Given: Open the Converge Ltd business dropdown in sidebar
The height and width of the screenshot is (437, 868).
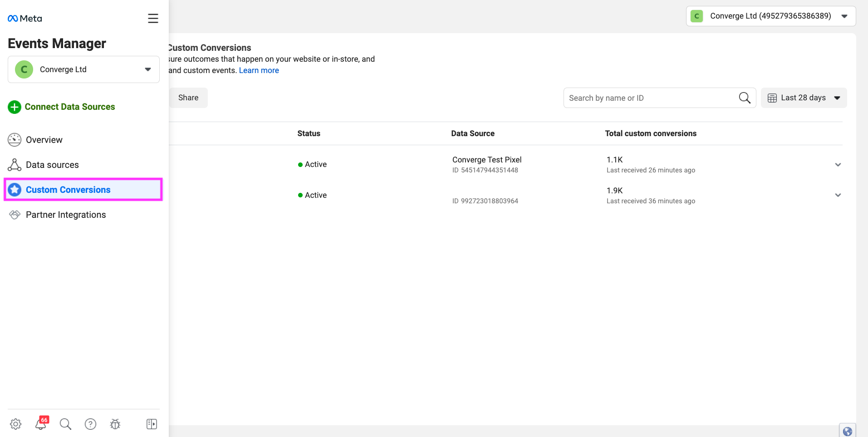Looking at the screenshot, I should coord(83,69).
